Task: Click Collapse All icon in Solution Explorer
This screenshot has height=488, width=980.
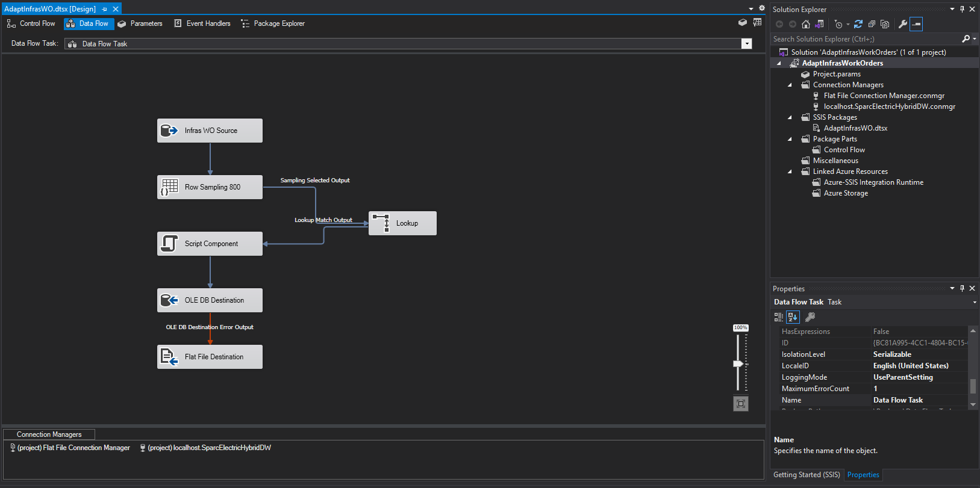Action: tap(872, 24)
